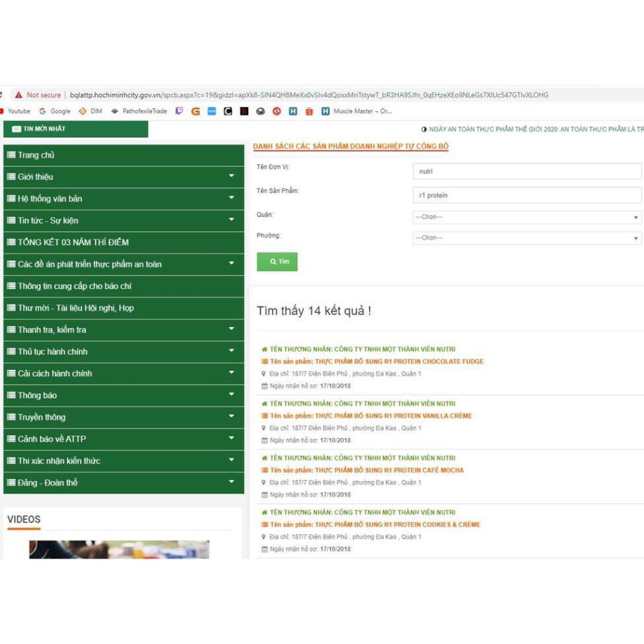Click the Not secure warning icon
The width and height of the screenshot is (644, 644).
(x=18, y=95)
